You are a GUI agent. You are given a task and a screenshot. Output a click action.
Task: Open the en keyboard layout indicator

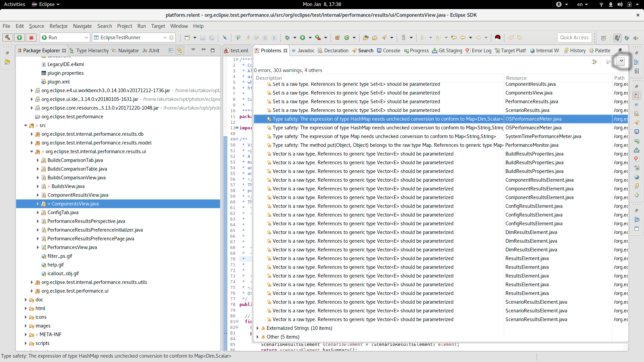pos(582,4)
